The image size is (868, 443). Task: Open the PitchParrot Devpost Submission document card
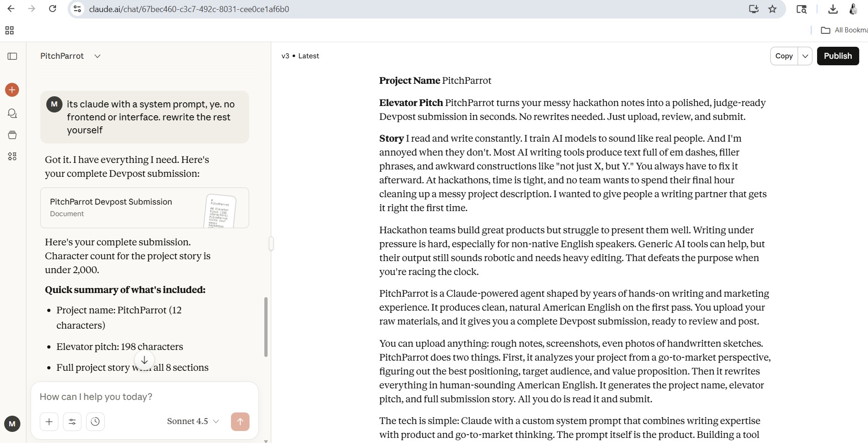[144, 208]
